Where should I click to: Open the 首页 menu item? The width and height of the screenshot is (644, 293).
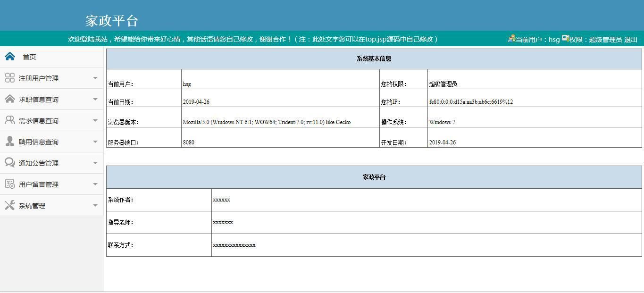click(x=29, y=57)
